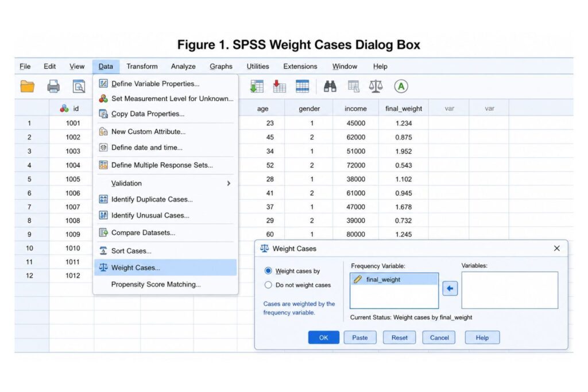Click the insert variable toolbar icon

click(x=280, y=86)
